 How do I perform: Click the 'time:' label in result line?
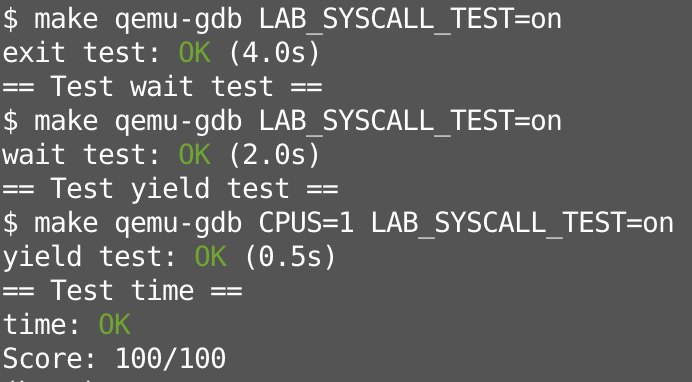pyautogui.click(x=41, y=325)
